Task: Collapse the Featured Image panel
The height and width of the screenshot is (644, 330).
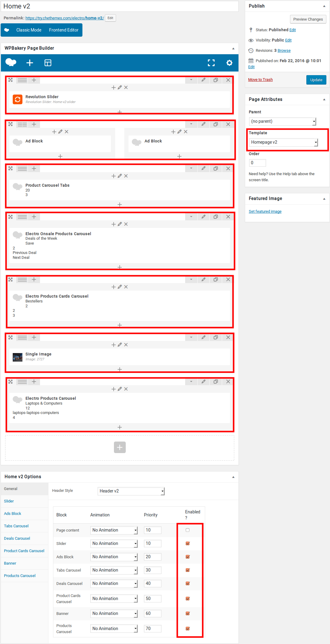Action: coord(324,199)
